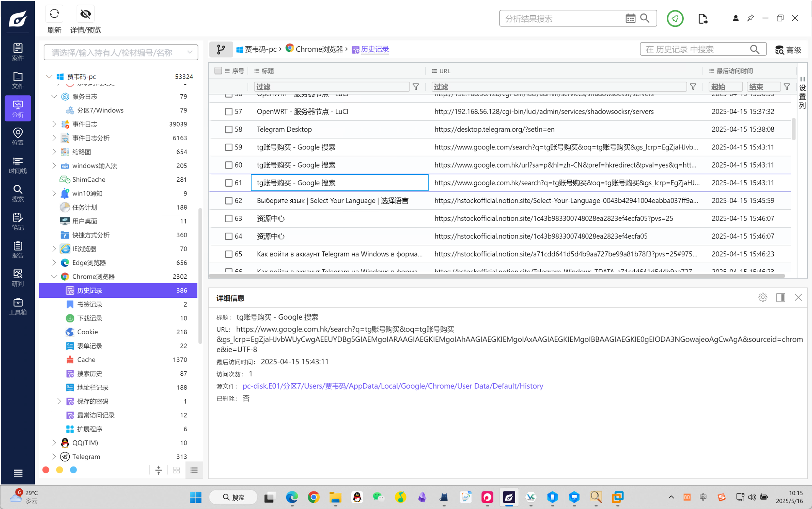Click the branch tree icon beside the breadcrumb

[221, 49]
